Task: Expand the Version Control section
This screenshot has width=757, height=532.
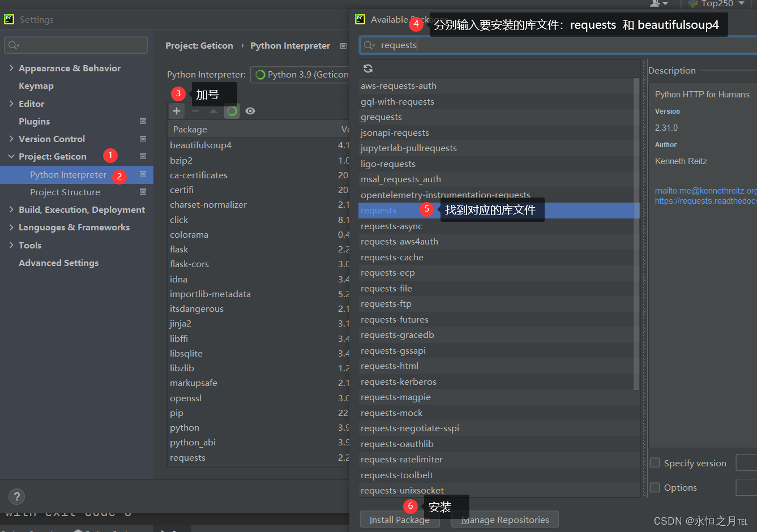Action: click(x=11, y=139)
